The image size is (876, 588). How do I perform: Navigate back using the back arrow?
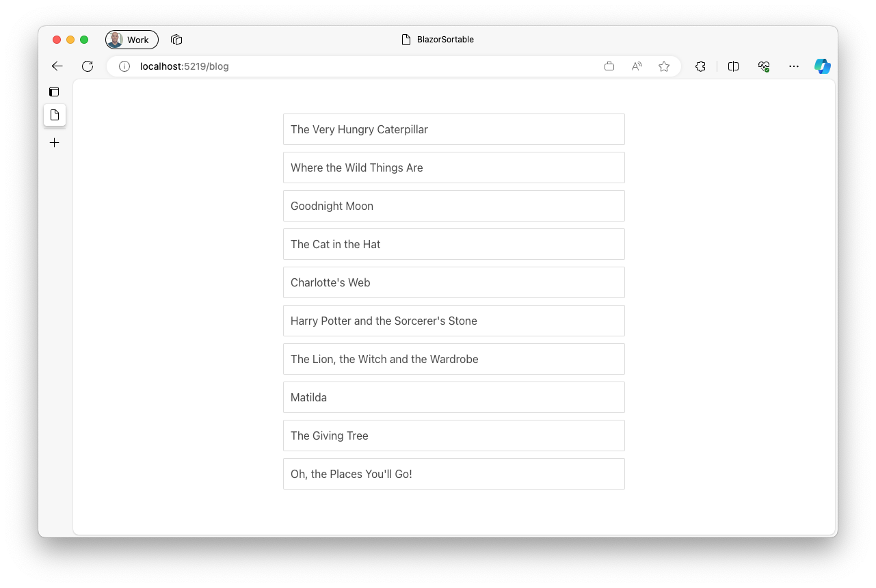57,66
